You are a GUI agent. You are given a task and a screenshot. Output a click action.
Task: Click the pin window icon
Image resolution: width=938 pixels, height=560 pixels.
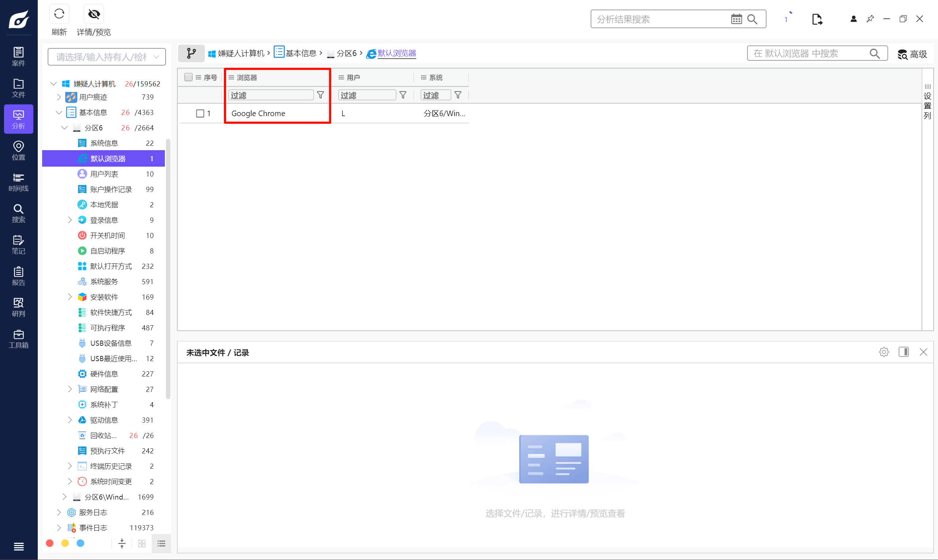[x=870, y=19]
